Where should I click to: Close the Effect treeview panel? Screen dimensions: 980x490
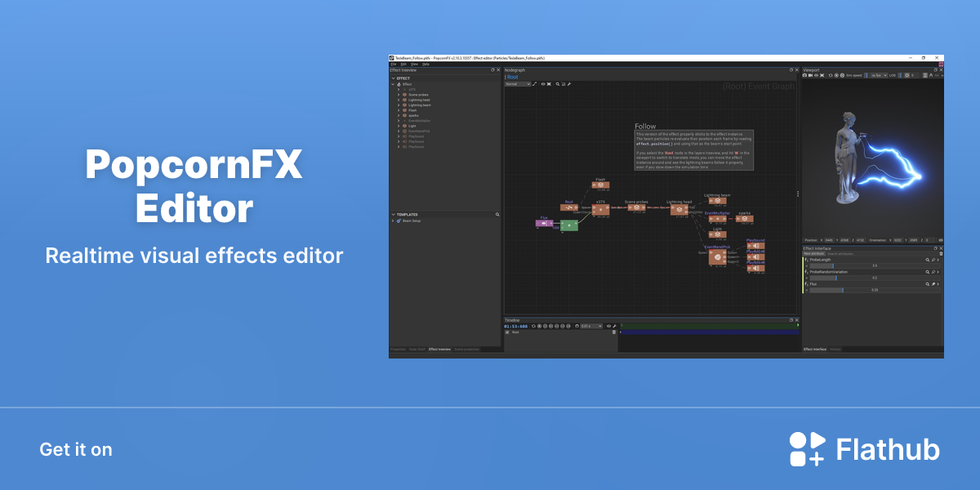[x=498, y=70]
